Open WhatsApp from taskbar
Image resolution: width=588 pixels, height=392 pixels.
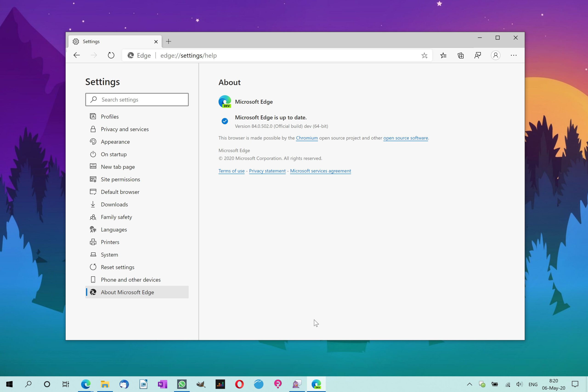(x=182, y=384)
